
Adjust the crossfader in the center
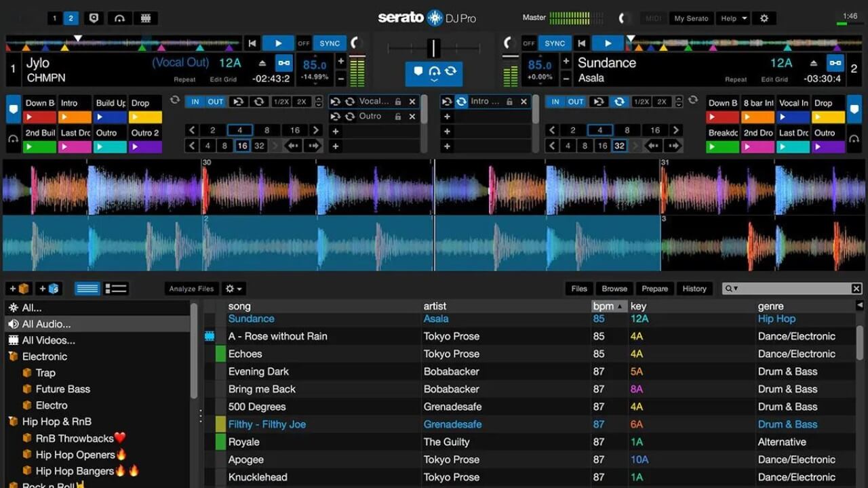433,48
